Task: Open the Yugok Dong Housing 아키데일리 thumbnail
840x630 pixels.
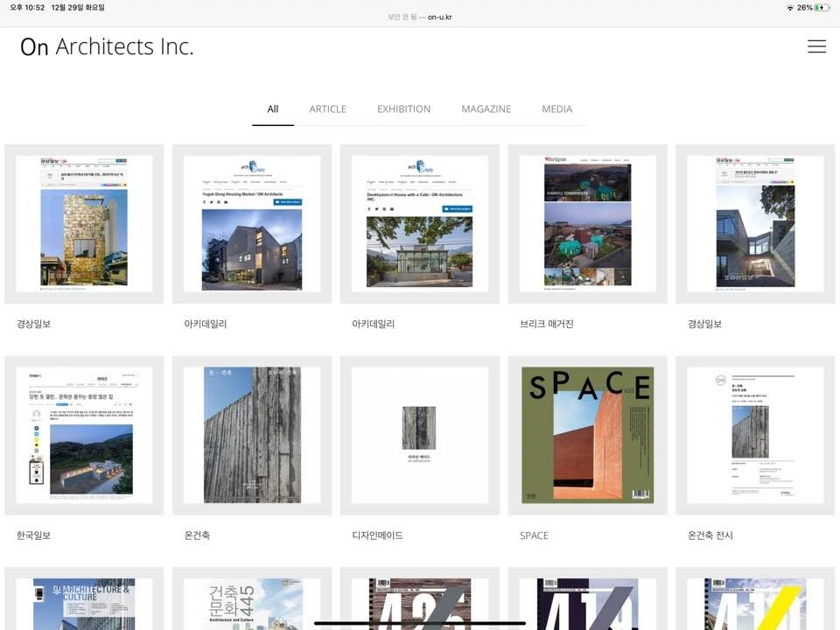Action: click(252, 223)
